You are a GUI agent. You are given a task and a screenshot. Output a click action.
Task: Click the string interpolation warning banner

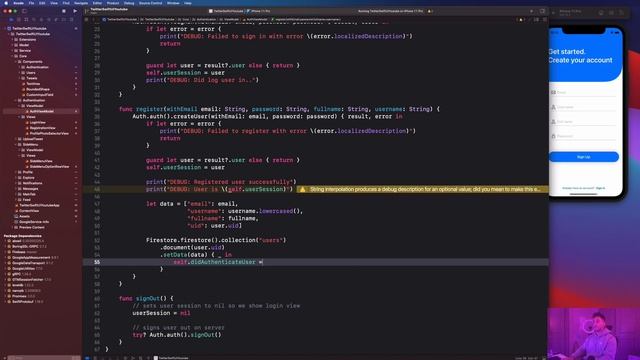422,189
